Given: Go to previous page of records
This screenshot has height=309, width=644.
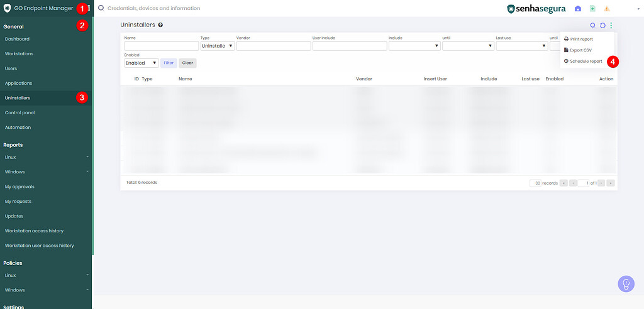Looking at the screenshot, I should coord(572,183).
